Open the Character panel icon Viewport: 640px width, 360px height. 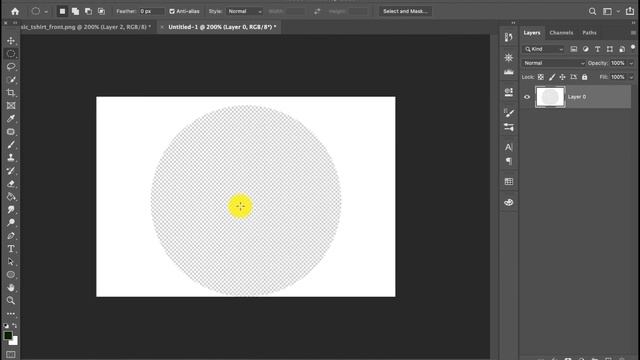(x=509, y=147)
